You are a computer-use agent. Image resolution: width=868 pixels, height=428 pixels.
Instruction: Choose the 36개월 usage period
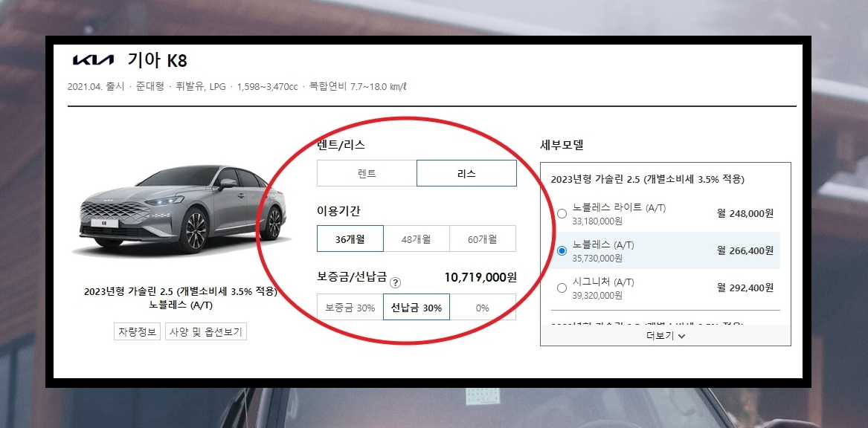[350, 239]
